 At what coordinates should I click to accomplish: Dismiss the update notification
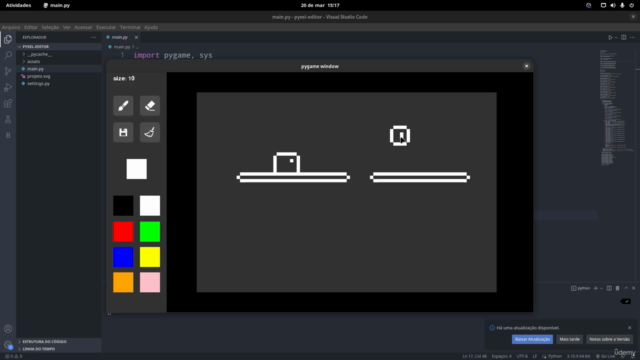tap(629, 327)
